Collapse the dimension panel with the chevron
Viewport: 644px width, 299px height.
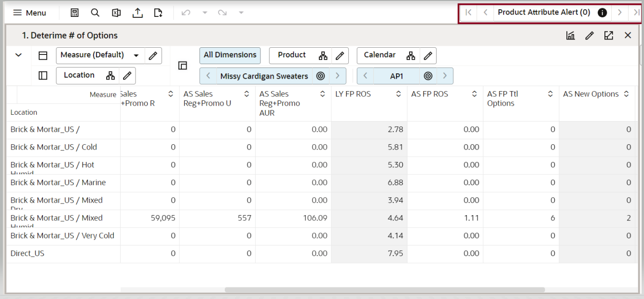[x=18, y=55]
